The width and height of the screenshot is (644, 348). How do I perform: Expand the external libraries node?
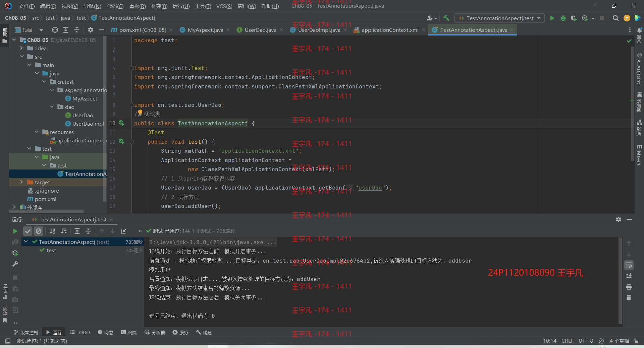[x=14, y=207]
